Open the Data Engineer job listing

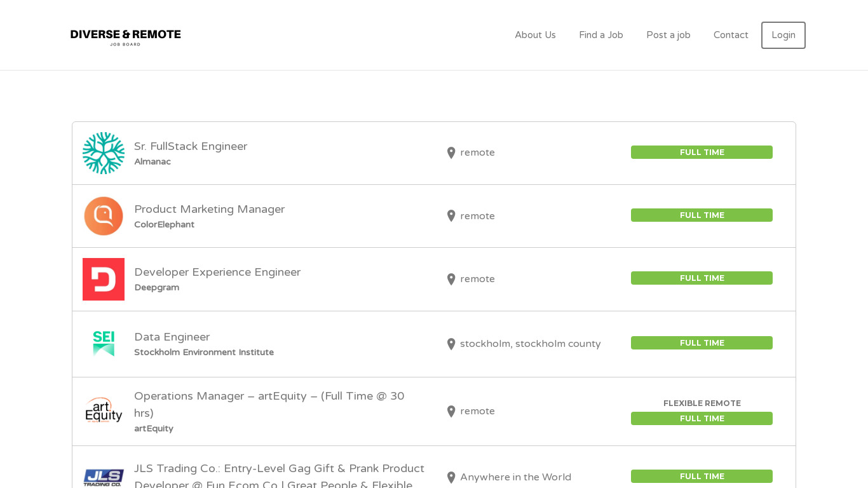click(x=172, y=337)
